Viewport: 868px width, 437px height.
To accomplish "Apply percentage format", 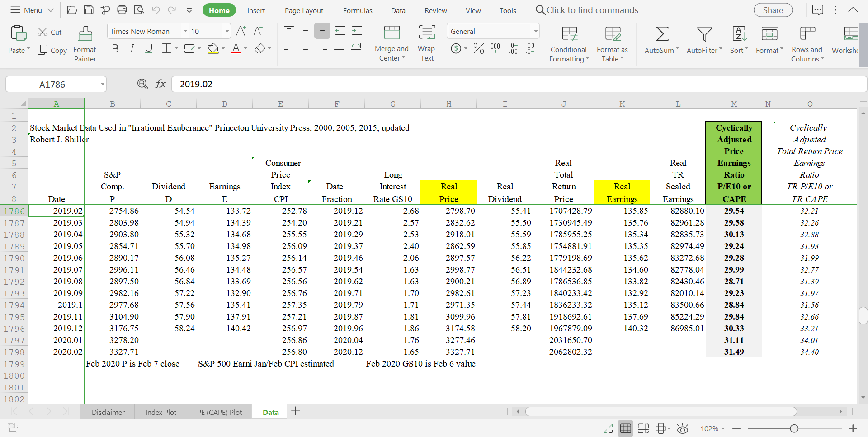I will pyautogui.click(x=478, y=48).
